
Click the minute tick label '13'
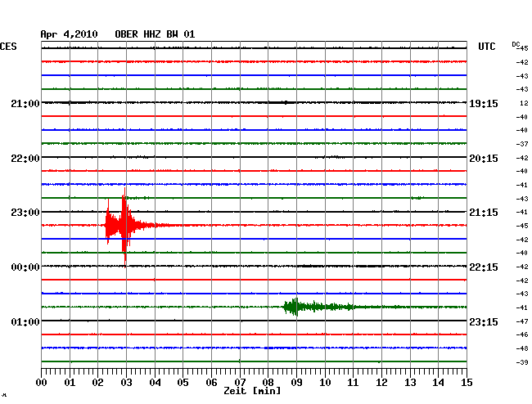click(x=410, y=382)
